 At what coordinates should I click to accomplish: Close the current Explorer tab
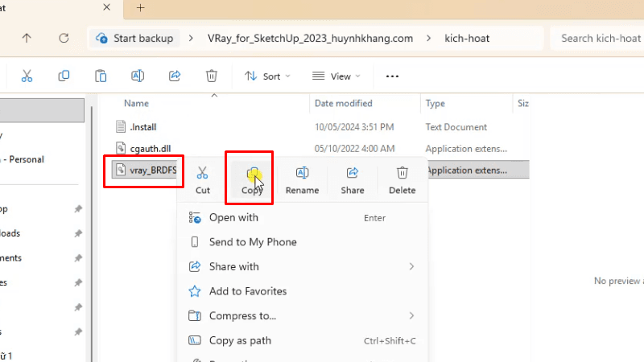(106, 7)
